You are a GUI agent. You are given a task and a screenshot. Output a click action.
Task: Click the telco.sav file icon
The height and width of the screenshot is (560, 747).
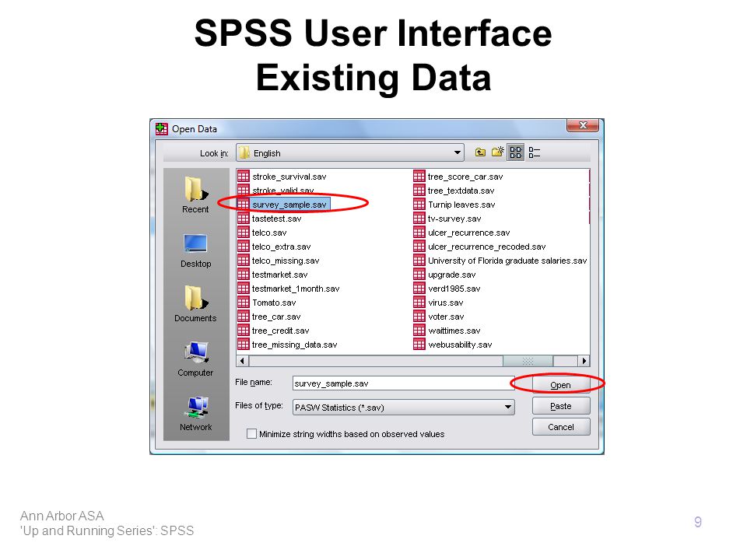pyautogui.click(x=243, y=233)
